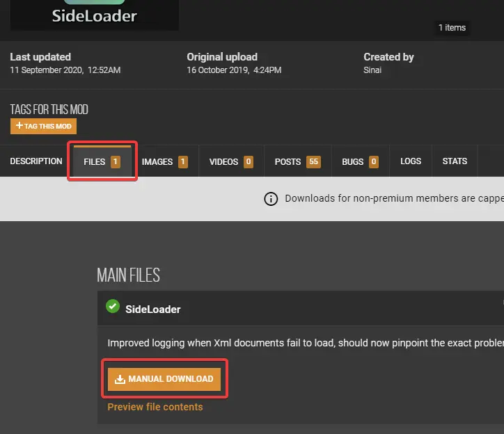This screenshot has width=504, height=434.
Task: Click the Posts count badge 55
Action: pyautogui.click(x=313, y=161)
